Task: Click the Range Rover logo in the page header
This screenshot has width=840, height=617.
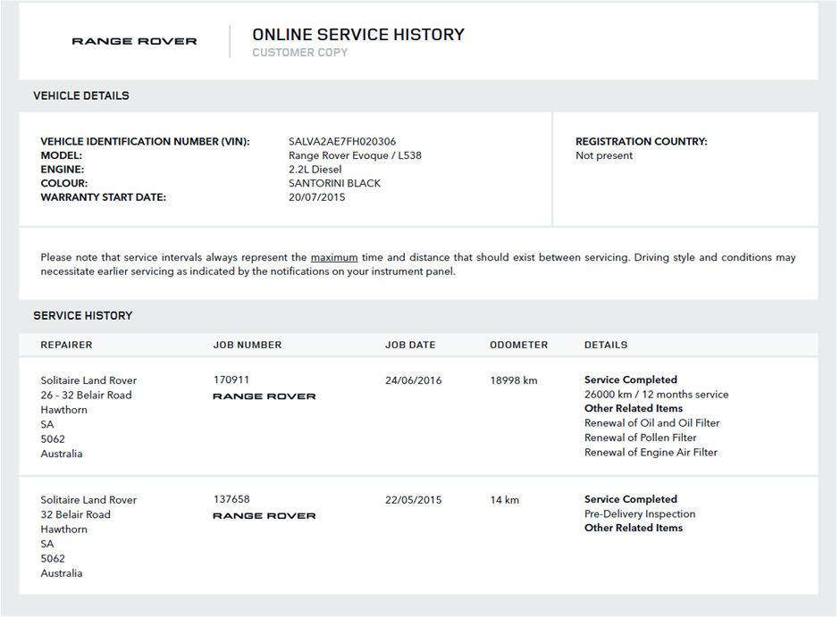Action: 134,41
